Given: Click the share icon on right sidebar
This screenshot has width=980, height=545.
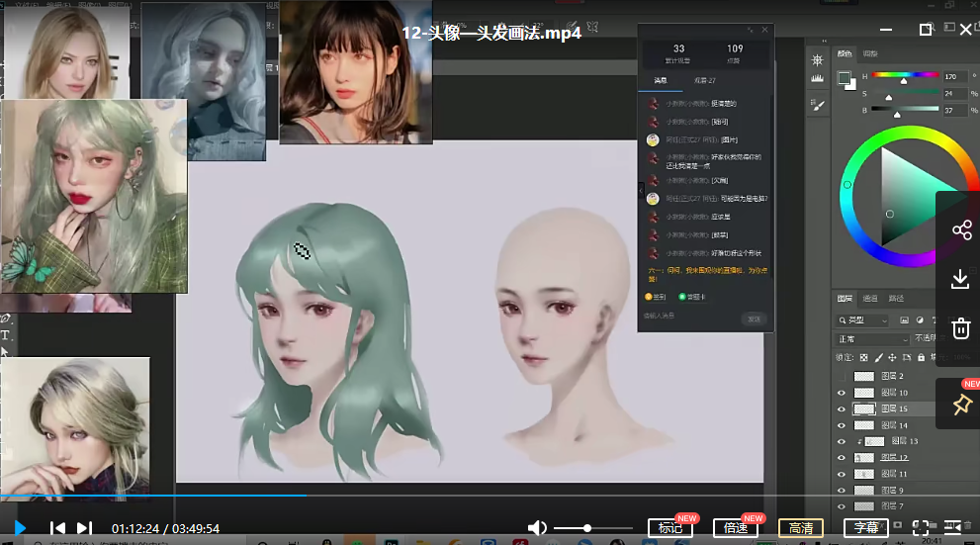Looking at the screenshot, I should pyautogui.click(x=961, y=230).
